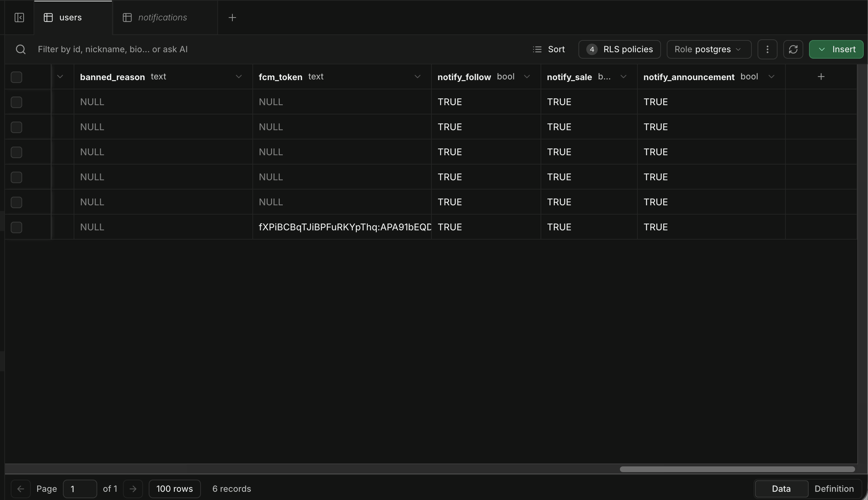Collapse the sidebar panel icon
This screenshot has height=500, width=868.
[19, 18]
